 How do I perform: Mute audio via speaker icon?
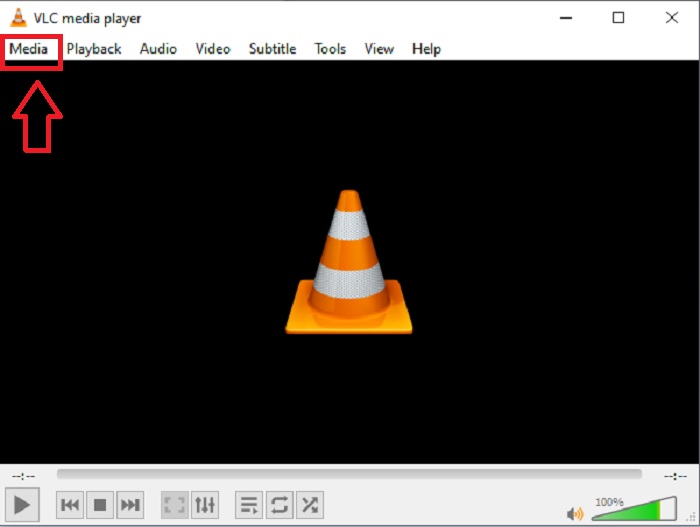[x=575, y=513]
